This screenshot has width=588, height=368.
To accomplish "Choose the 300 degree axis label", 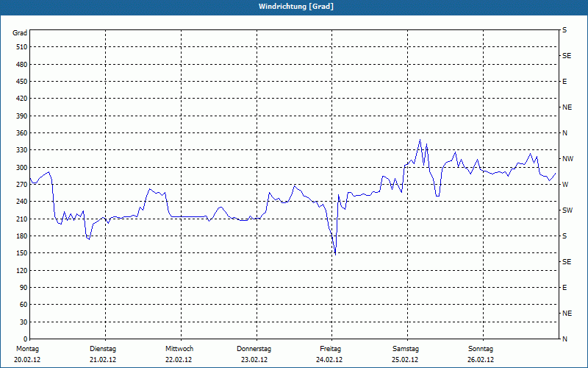I will coord(22,168).
